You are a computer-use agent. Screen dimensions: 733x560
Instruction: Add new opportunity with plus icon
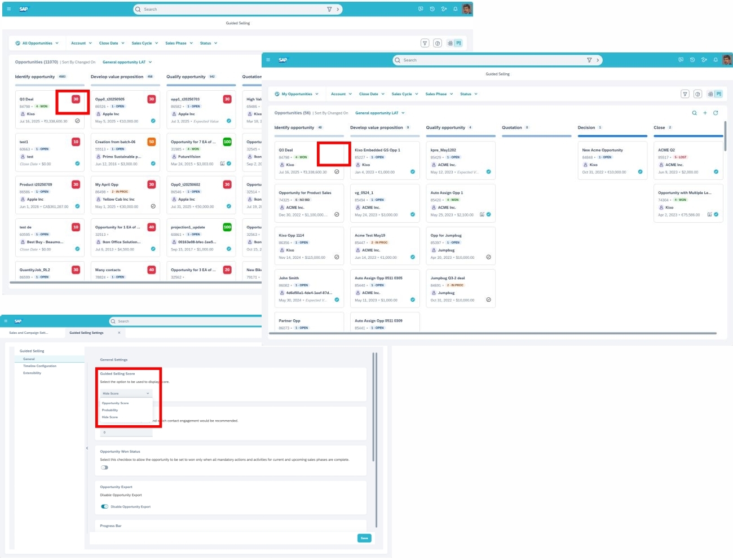[705, 113]
